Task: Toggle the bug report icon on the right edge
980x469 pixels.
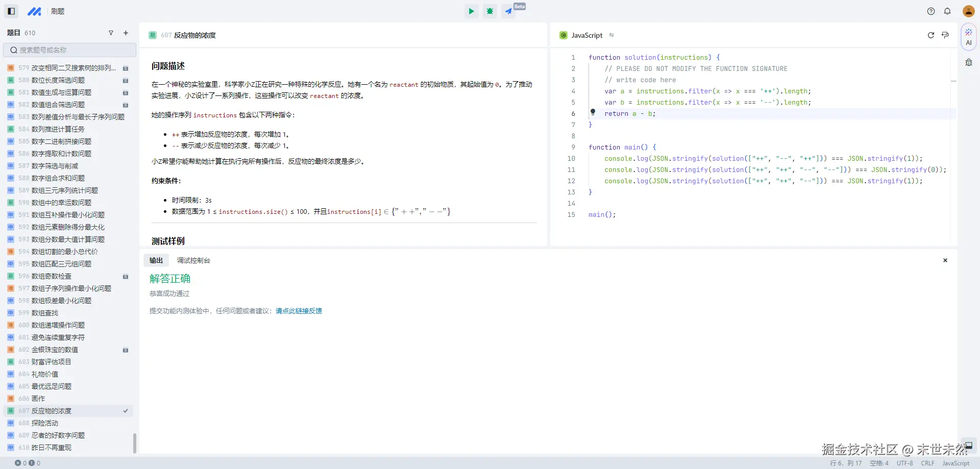Action: click(x=969, y=62)
